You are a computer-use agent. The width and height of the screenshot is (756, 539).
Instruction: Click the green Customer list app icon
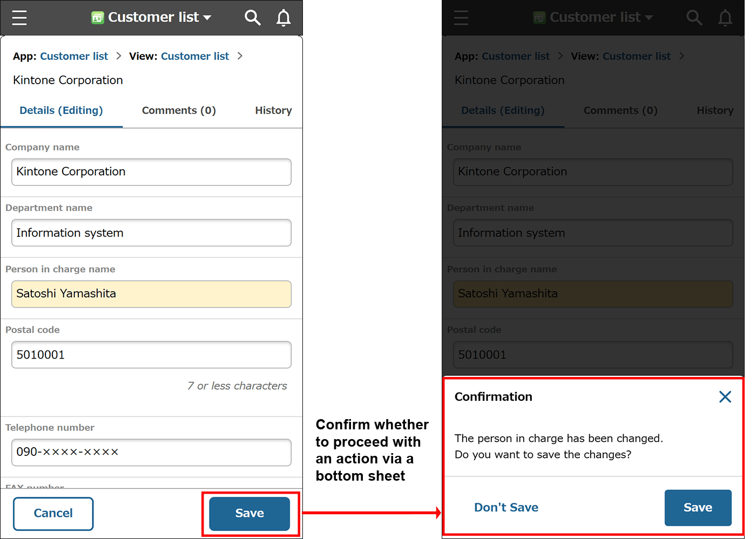click(x=97, y=18)
